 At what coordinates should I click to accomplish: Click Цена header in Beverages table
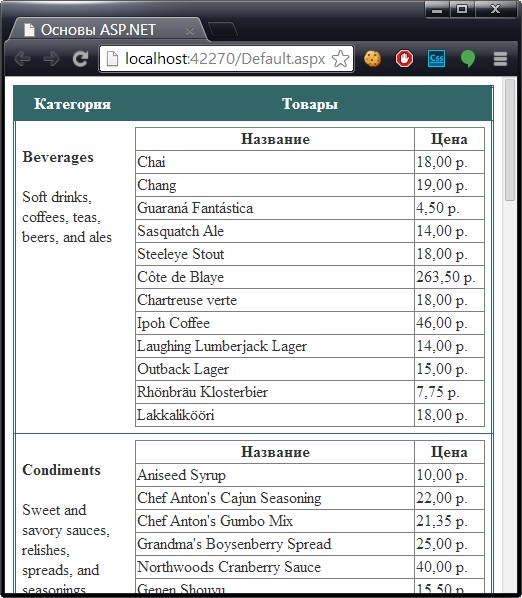[450, 139]
